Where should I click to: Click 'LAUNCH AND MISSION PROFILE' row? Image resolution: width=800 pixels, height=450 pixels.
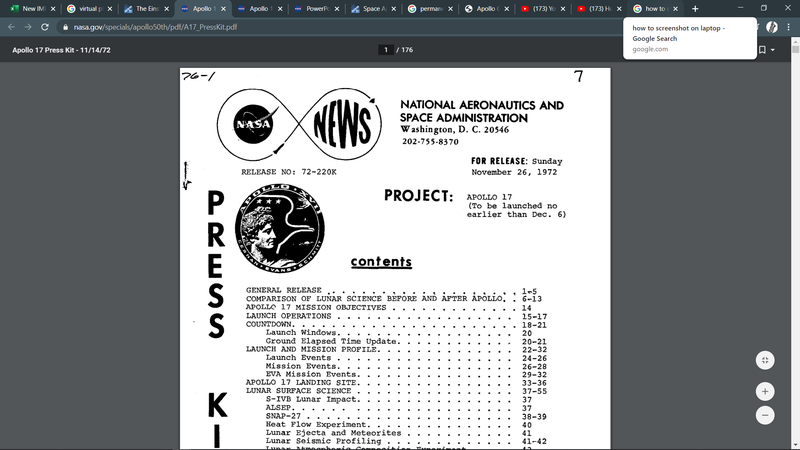396,349
